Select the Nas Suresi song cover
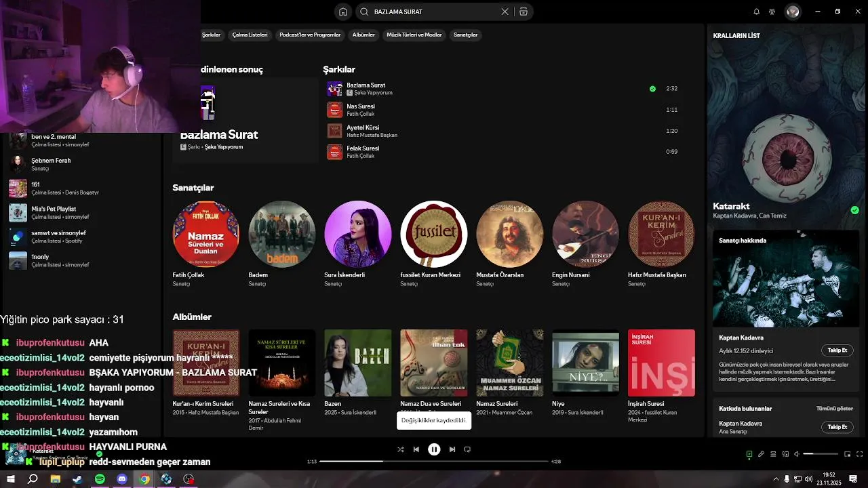This screenshot has width=868, height=488. (334, 110)
